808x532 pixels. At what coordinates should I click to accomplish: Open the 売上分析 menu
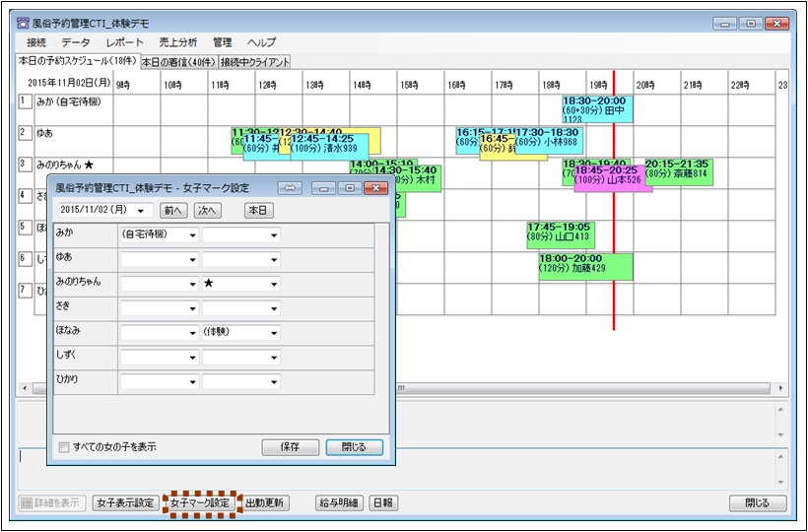coord(176,42)
